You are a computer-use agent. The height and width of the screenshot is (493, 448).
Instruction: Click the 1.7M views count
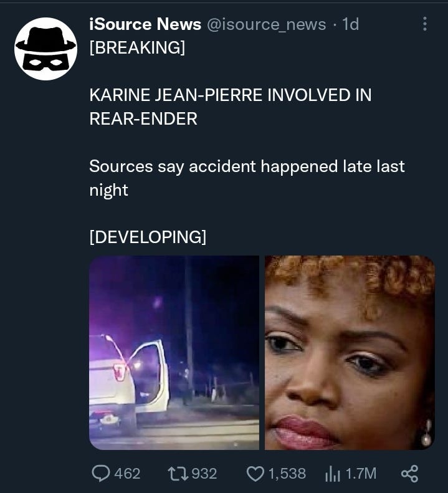click(x=361, y=474)
